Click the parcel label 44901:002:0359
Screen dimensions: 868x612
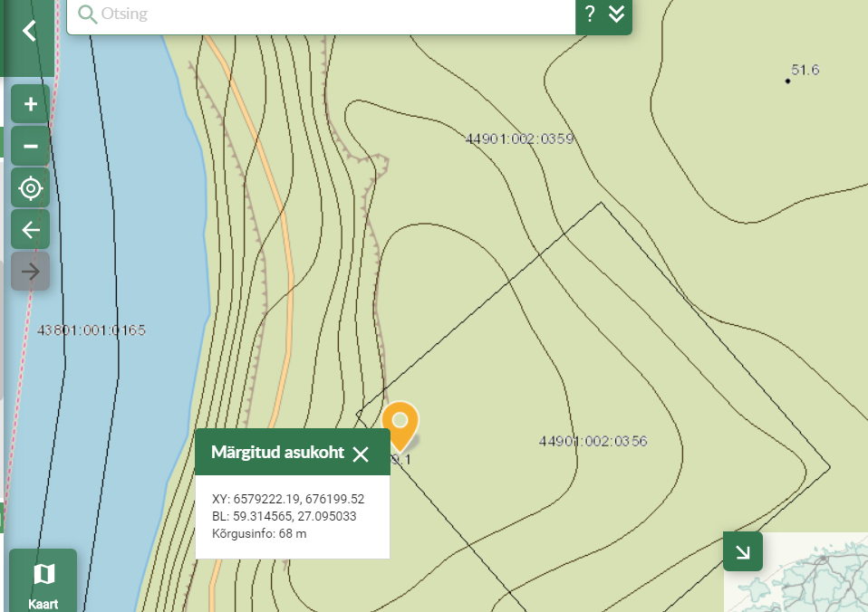519,139
